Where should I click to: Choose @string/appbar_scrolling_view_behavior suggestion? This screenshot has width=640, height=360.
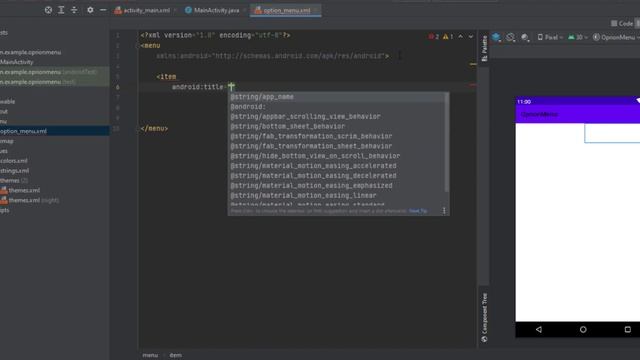[x=336, y=116]
